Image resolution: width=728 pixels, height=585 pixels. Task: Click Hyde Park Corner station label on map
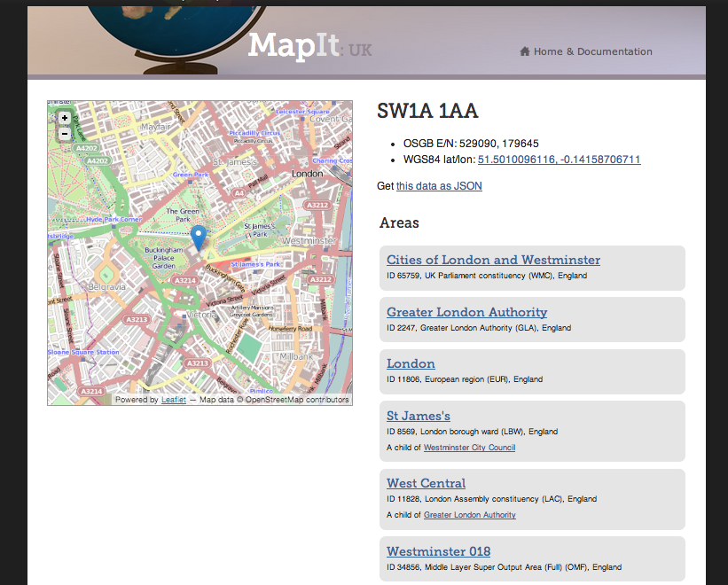point(114,219)
